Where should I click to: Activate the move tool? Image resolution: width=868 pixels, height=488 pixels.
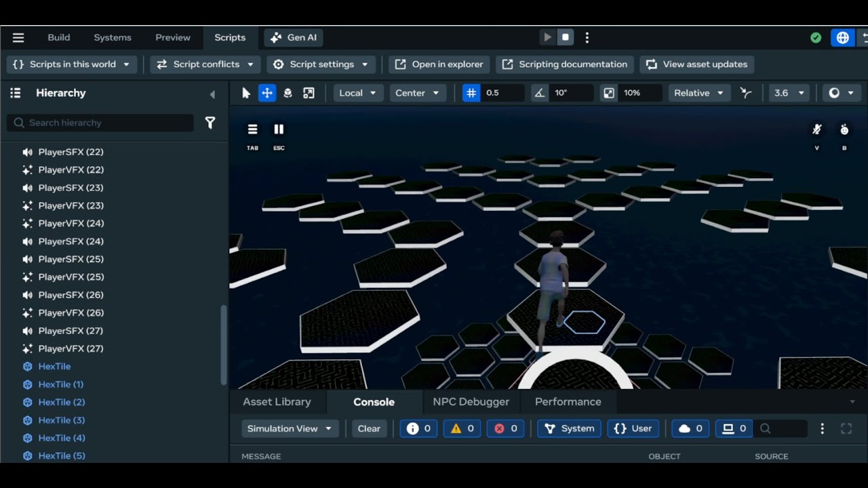pyautogui.click(x=267, y=93)
